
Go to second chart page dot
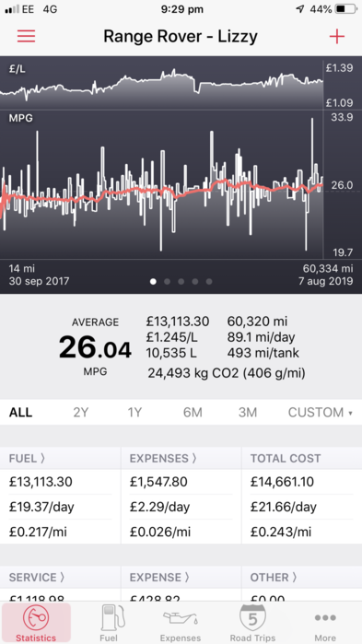(167, 281)
